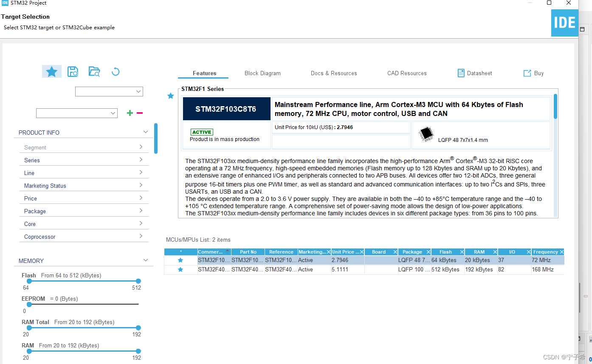Viewport: 592px width, 364px height.
Task: Click the 168 MHz frequency cell
Action: (548, 270)
